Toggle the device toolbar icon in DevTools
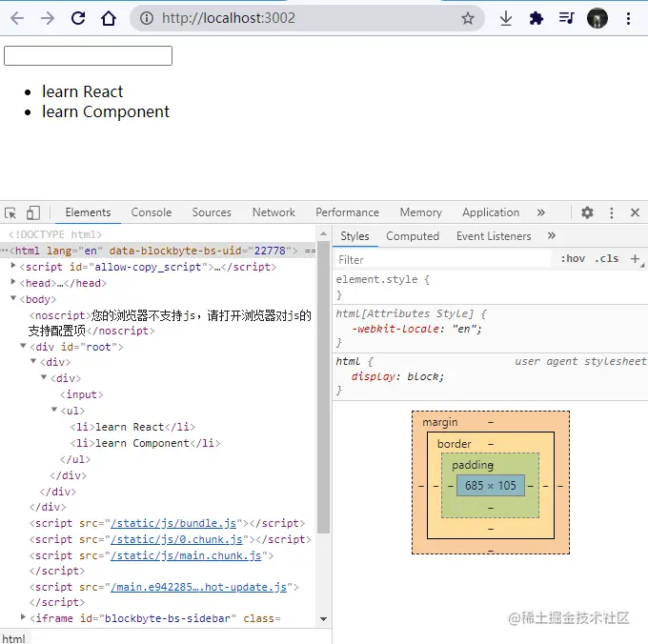 pos(33,212)
